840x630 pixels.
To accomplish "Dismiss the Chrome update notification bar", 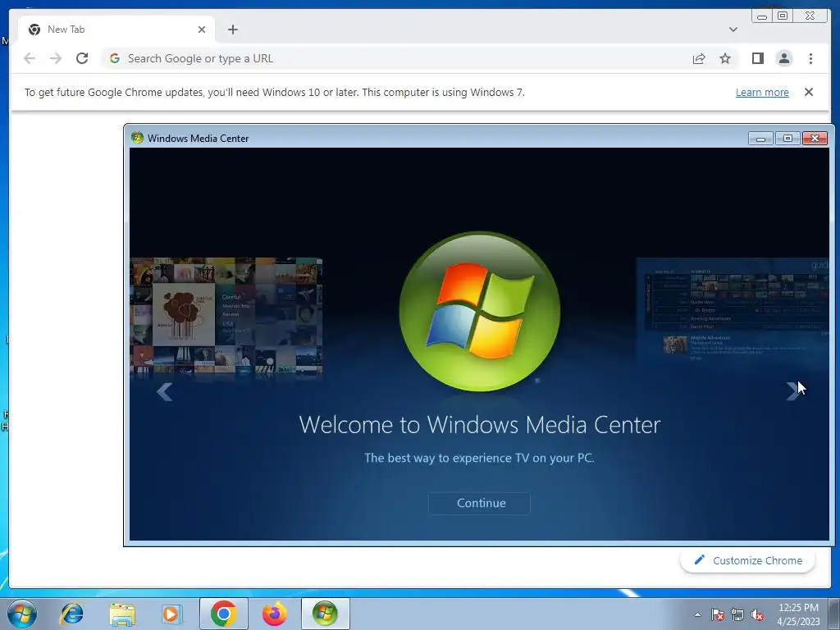I will pyautogui.click(x=809, y=92).
